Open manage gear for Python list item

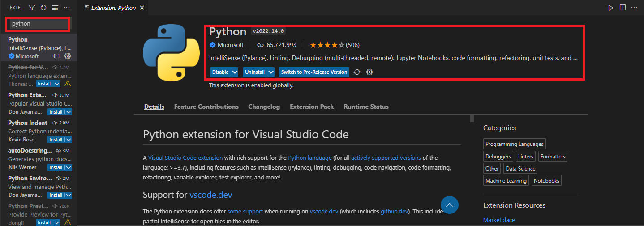tap(68, 56)
